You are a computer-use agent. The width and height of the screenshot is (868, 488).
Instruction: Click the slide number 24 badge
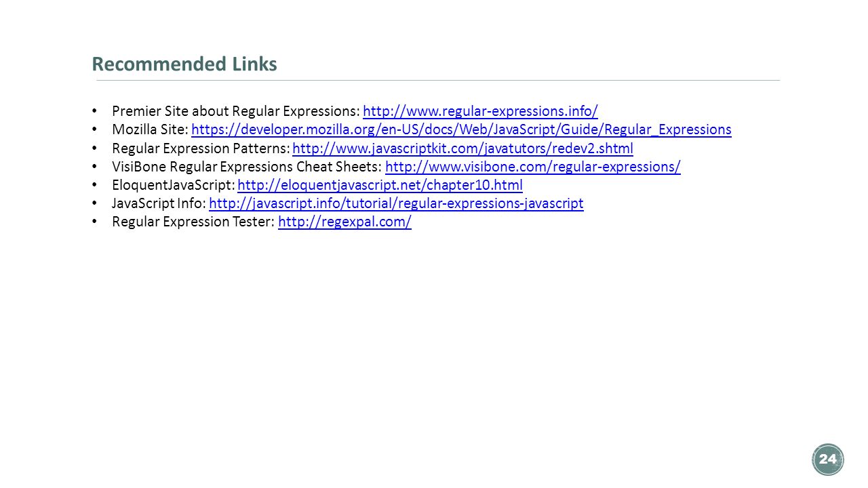[827, 460]
